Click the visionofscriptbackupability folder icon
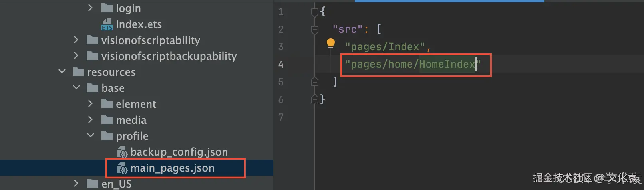Image resolution: width=644 pixels, height=190 pixels. pos(92,56)
